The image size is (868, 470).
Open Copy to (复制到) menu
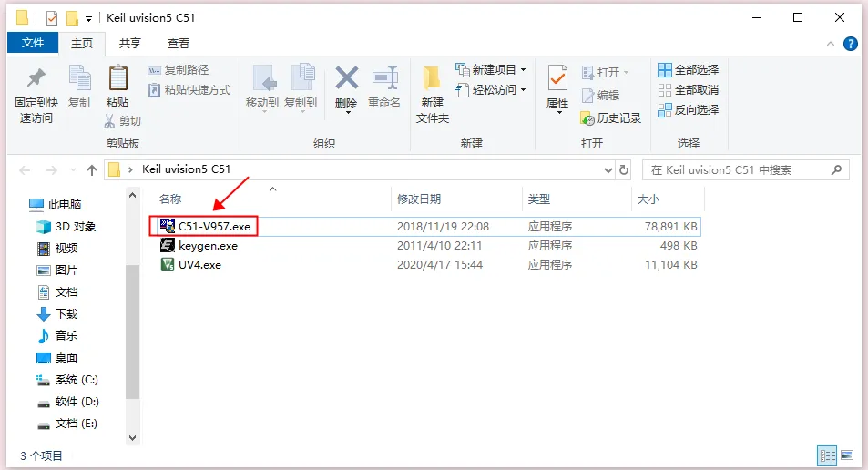(301, 88)
